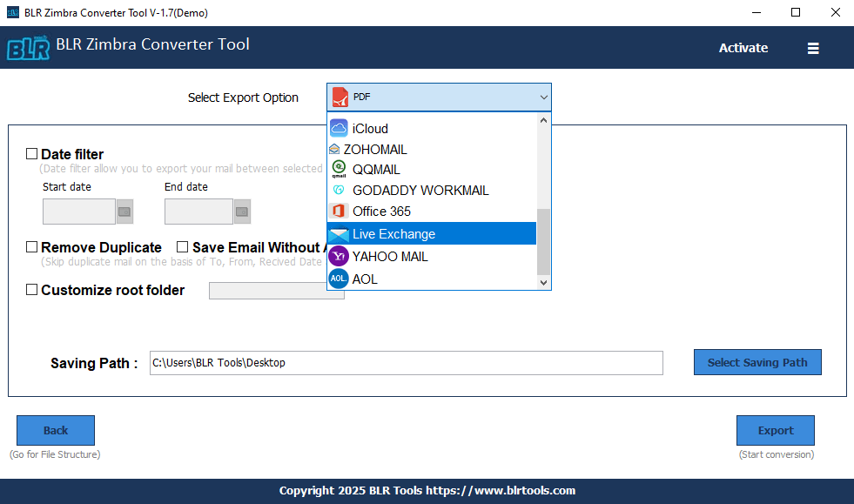Pick QQMAIL as export target
Screen dimensions: 854x504
(376, 170)
